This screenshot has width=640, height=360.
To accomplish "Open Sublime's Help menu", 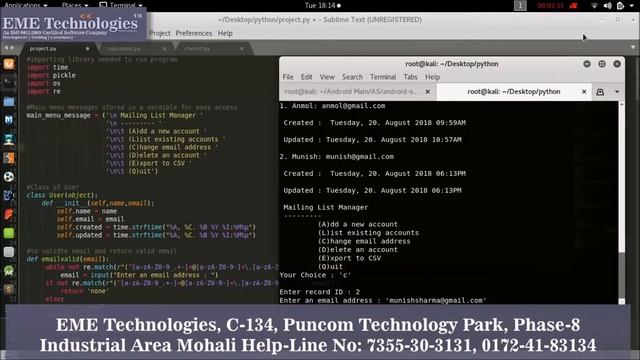I will point(225,33).
